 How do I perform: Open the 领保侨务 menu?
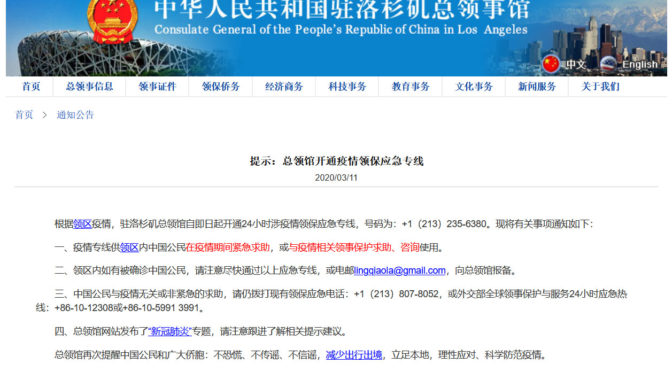(221, 87)
